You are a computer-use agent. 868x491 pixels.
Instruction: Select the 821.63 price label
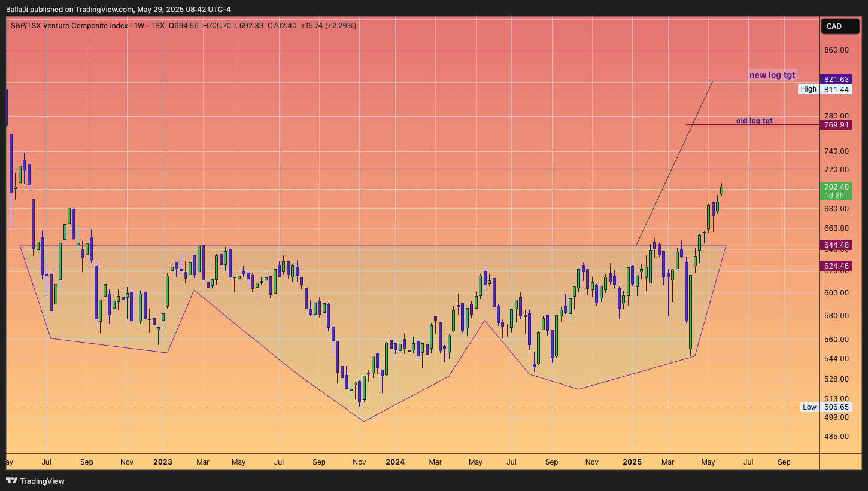tap(836, 80)
